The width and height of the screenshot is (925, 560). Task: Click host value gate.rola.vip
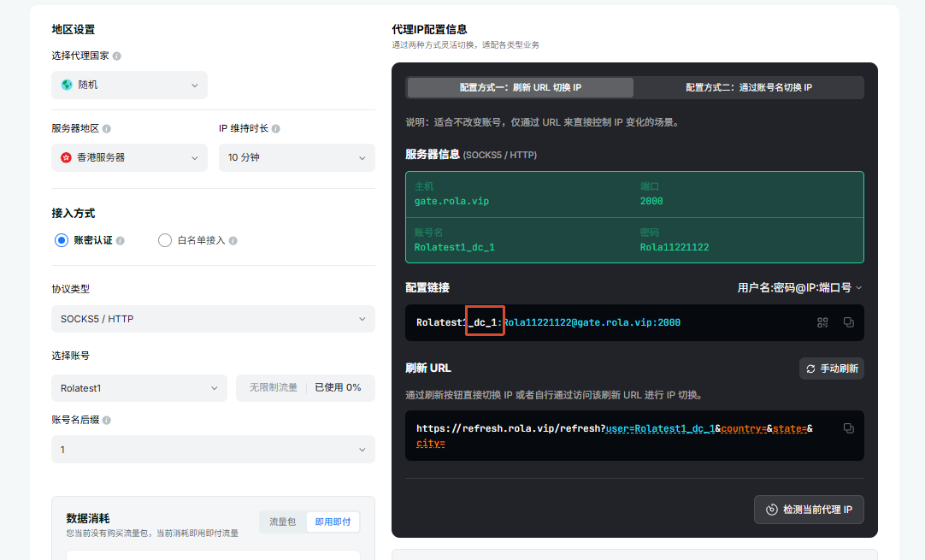pos(451,201)
